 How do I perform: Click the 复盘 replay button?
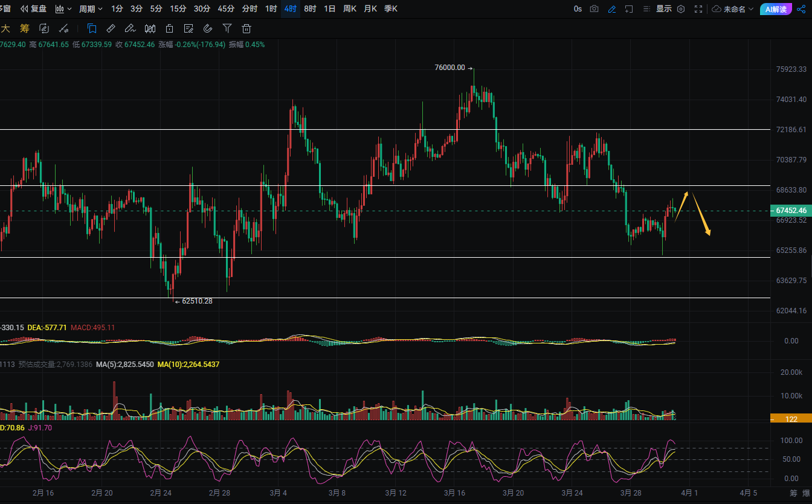[x=34, y=9]
